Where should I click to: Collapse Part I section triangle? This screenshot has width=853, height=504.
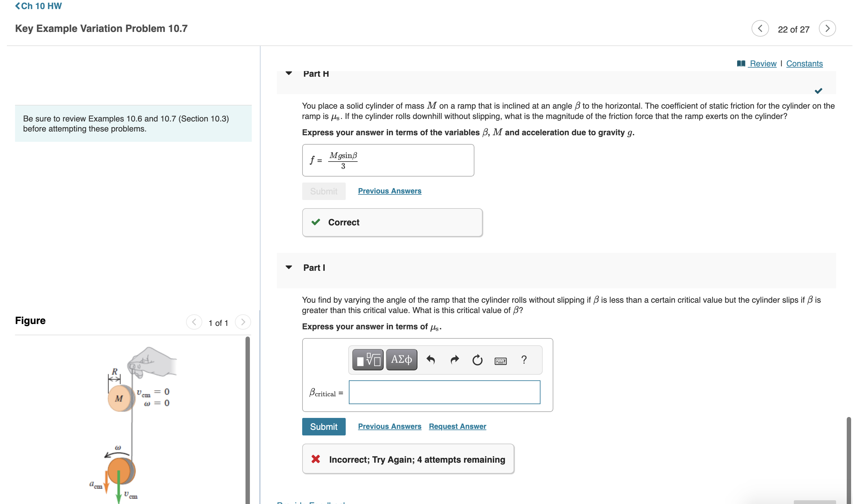pyautogui.click(x=289, y=267)
